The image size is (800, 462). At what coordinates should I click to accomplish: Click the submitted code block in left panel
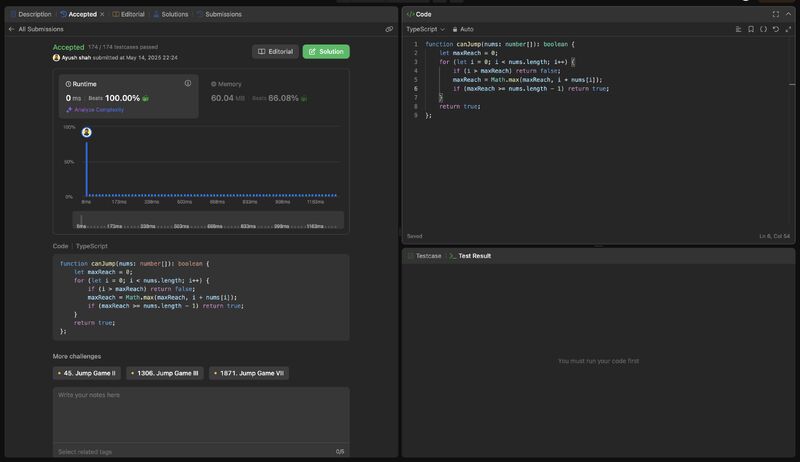[x=201, y=297]
